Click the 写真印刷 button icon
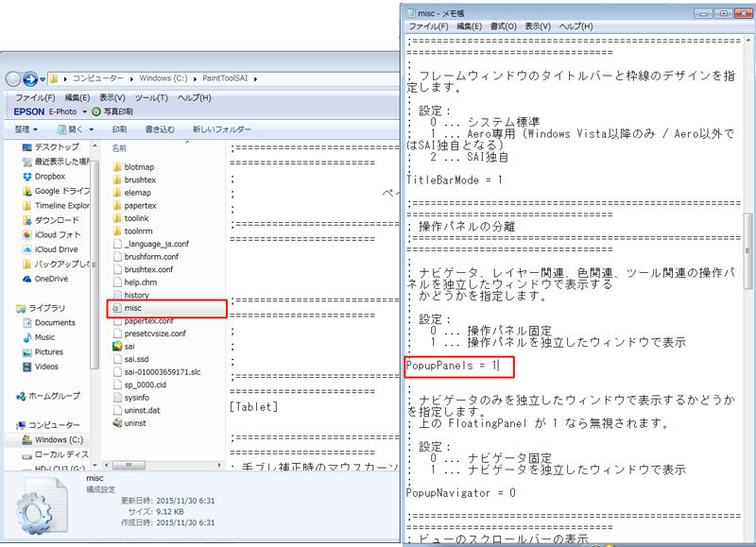This screenshot has width=756, height=547. (x=96, y=111)
